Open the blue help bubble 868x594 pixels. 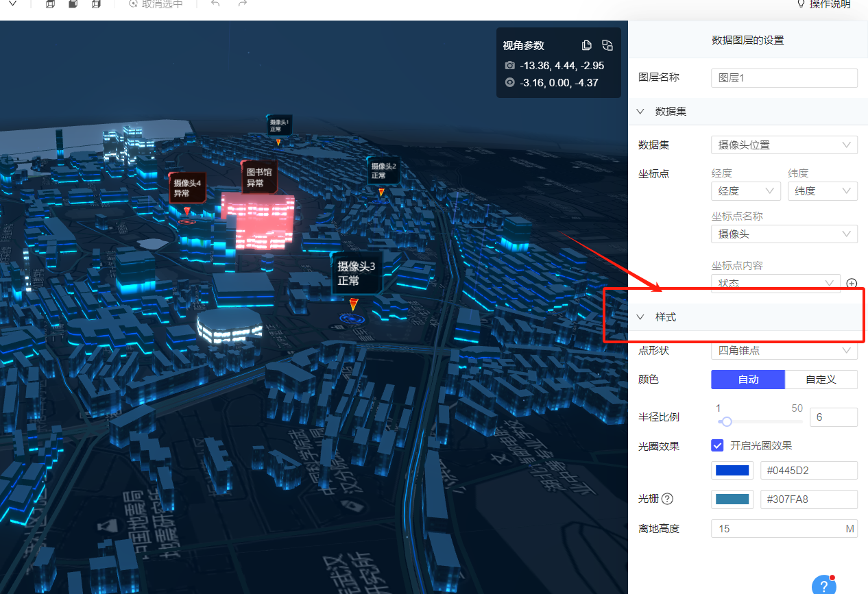pos(823,586)
